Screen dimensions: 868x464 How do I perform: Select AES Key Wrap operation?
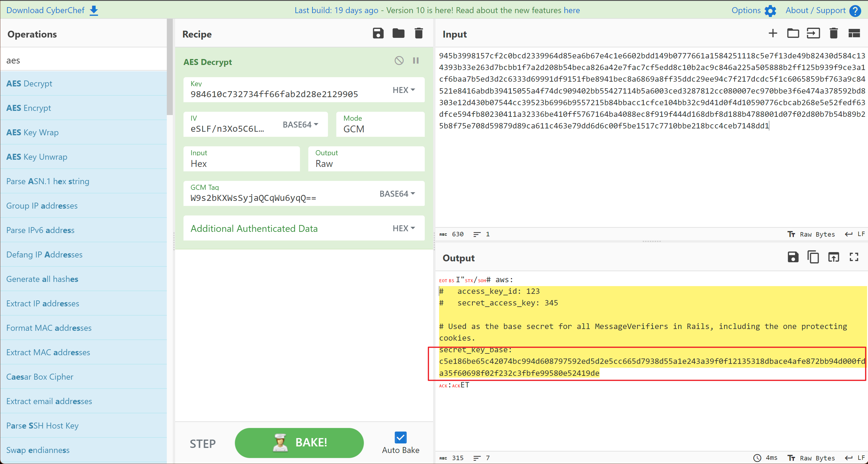(32, 133)
